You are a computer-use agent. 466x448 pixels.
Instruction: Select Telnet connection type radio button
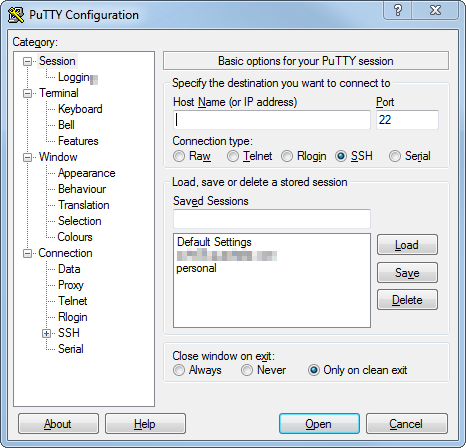pyautogui.click(x=233, y=156)
